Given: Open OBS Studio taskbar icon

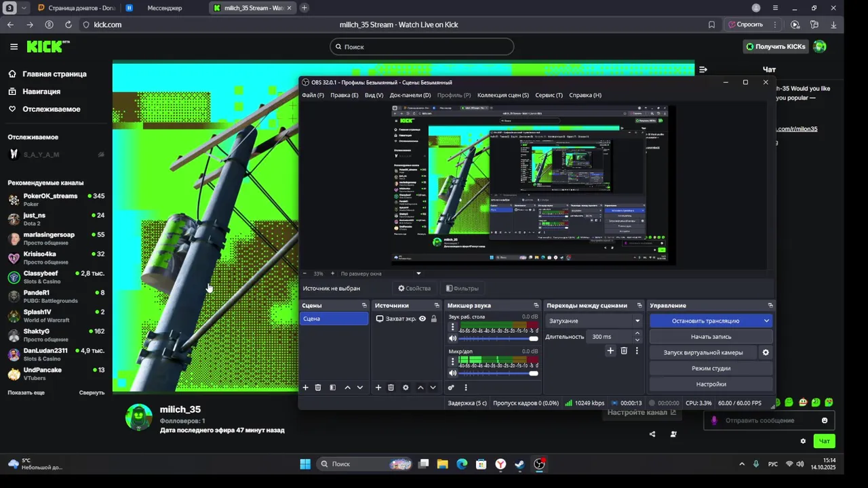Looking at the screenshot, I should 539,464.
